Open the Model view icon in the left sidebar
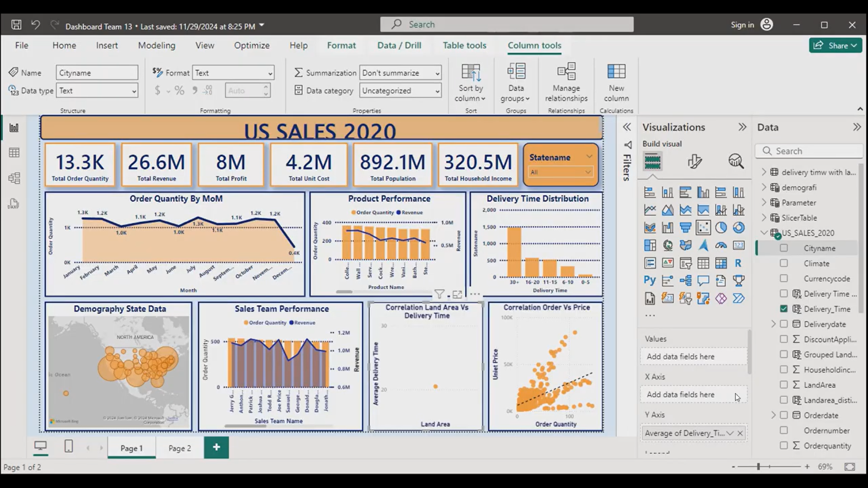 [x=14, y=178]
